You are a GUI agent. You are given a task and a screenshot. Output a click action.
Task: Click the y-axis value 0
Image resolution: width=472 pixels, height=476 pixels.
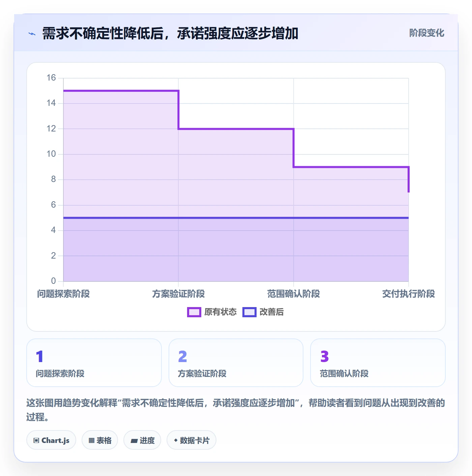coord(53,281)
